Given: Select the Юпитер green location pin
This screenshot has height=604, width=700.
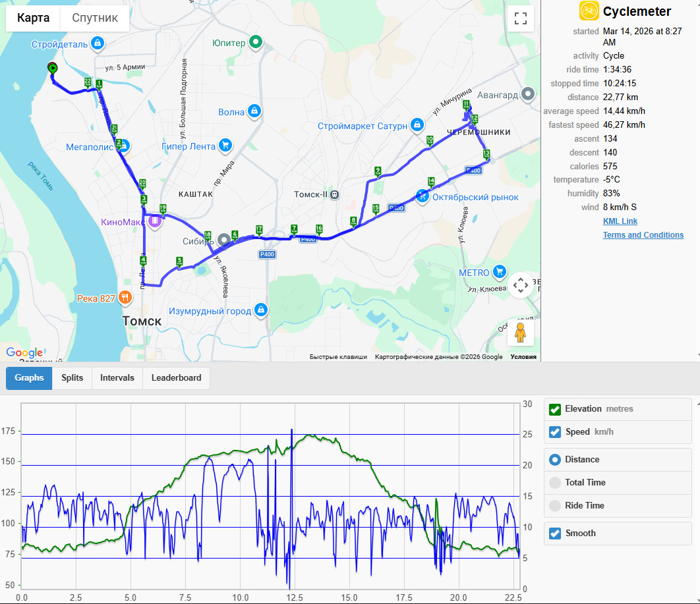Looking at the screenshot, I should click(256, 42).
